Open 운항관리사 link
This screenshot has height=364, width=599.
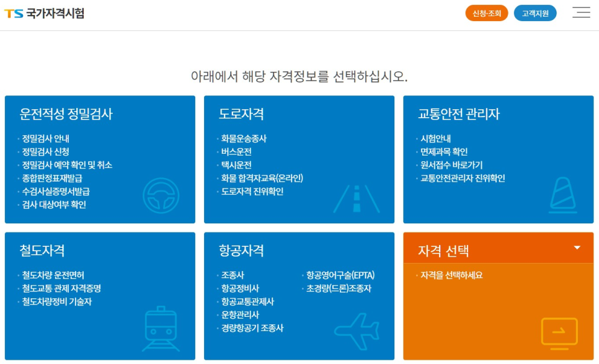(x=240, y=315)
